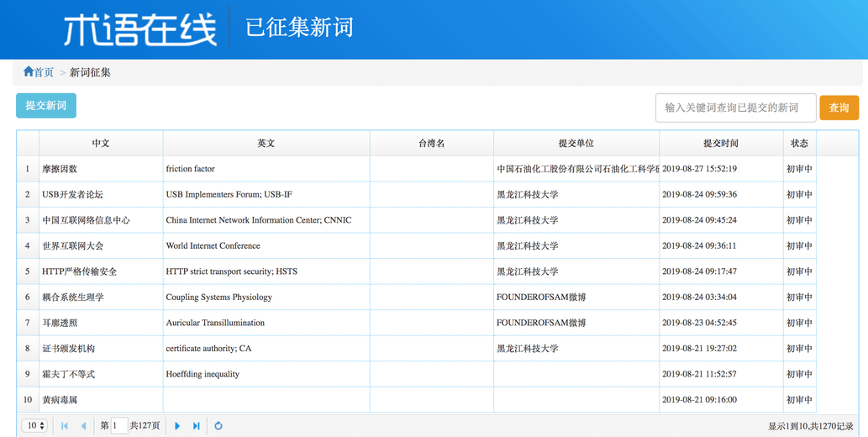The height and width of the screenshot is (437, 868).
Task: Click the 状态 column header
Action: [799, 143]
